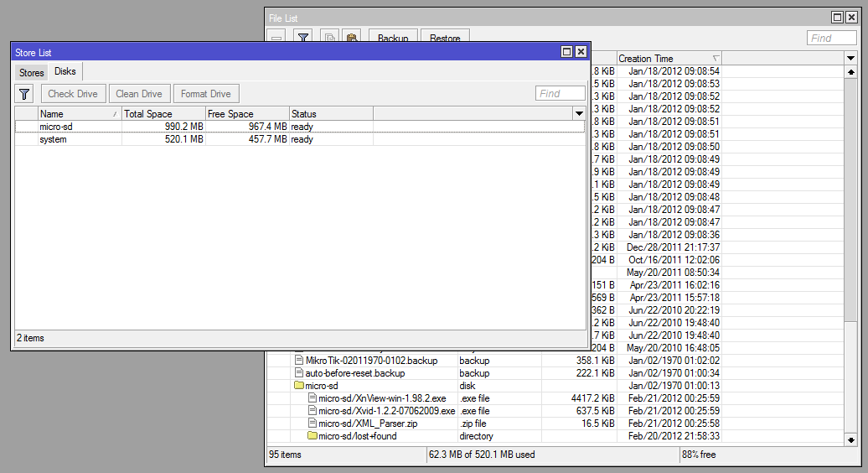The width and height of the screenshot is (868, 473).
Task: Click the '62.3 MB of 520.1 MB used' status
Action: (482, 455)
